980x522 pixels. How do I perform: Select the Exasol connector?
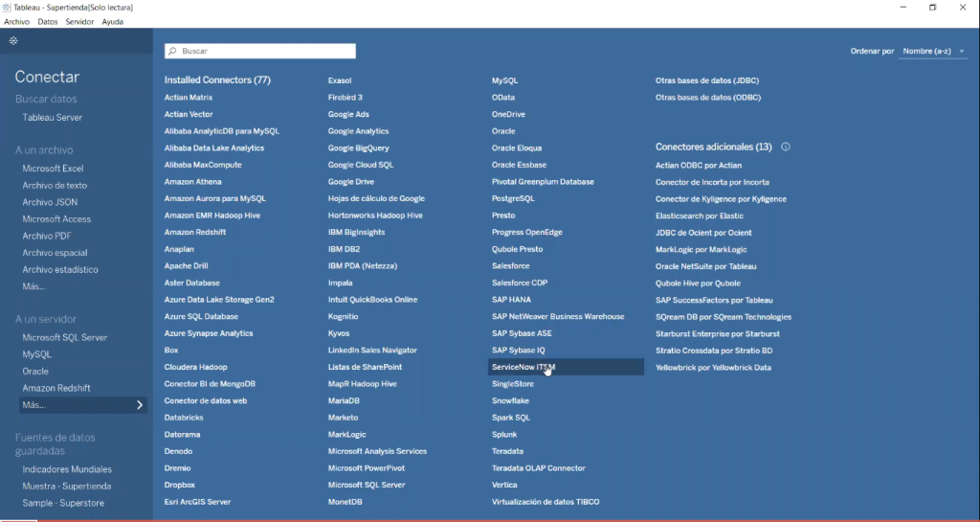340,80
